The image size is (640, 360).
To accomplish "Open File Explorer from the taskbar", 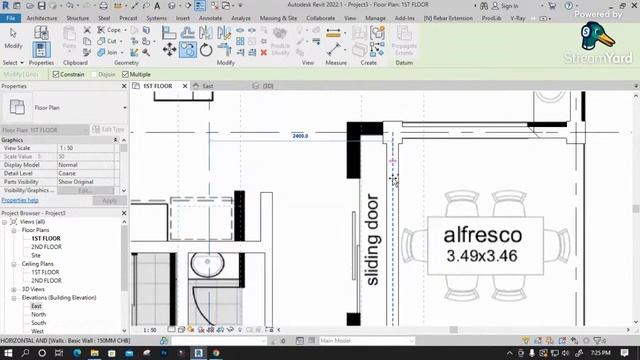I will tap(94, 353).
